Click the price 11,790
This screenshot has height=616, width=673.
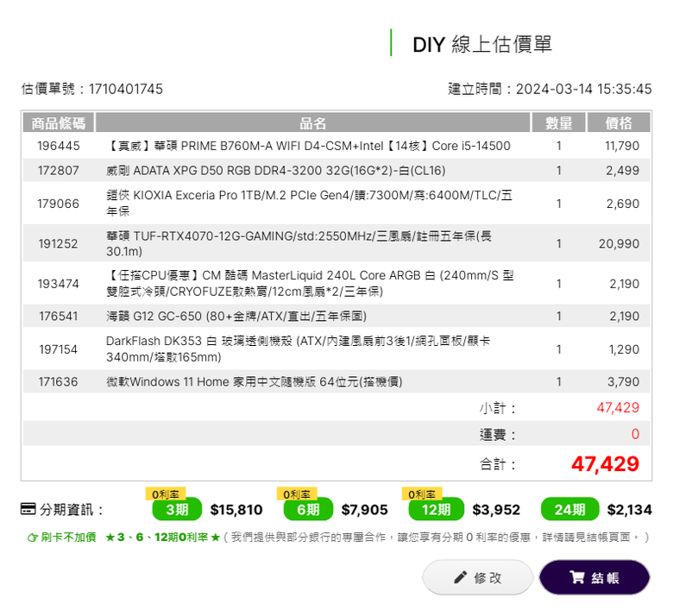(x=622, y=146)
